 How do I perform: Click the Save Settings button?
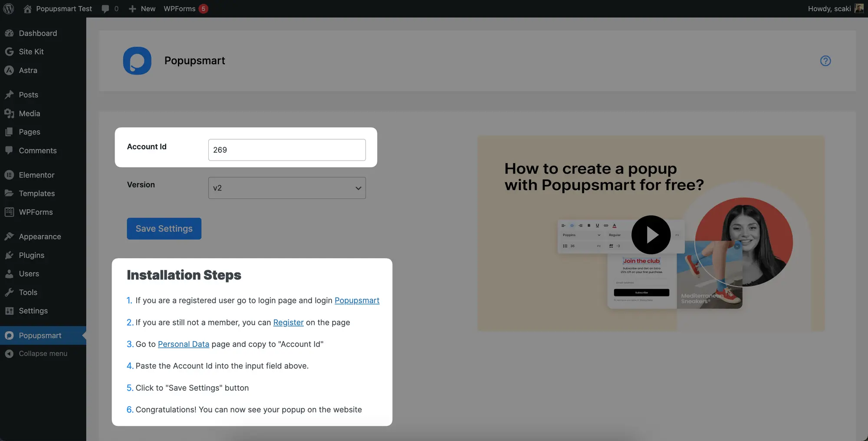coord(164,229)
